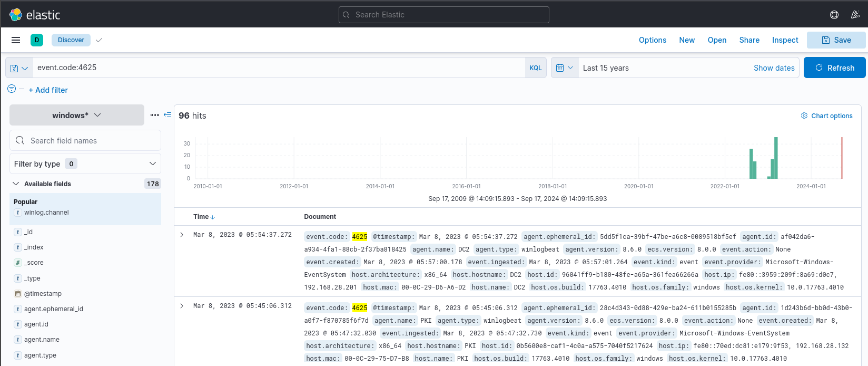Click the winlog.channel popular field
This screenshot has width=868, height=366.
tap(46, 213)
